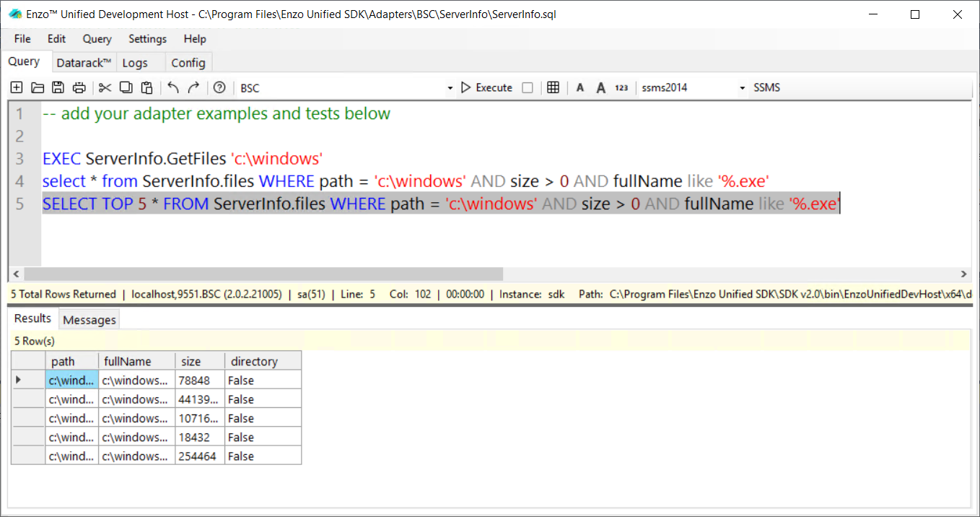Click the horizontal scrollbar thumb in the editor
Image resolution: width=980 pixels, height=517 pixels.
263,274
